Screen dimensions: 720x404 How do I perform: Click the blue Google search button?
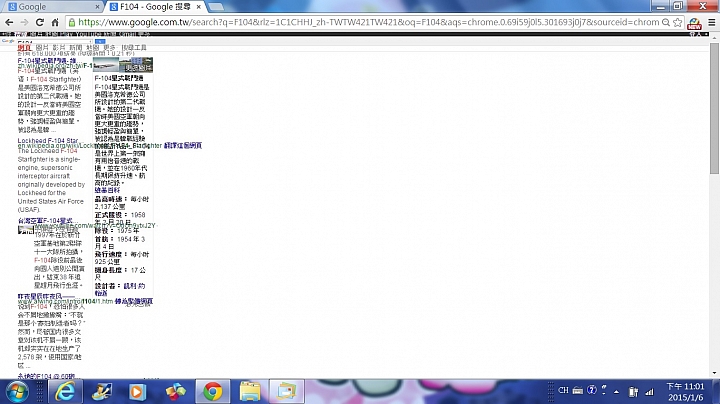point(100,41)
